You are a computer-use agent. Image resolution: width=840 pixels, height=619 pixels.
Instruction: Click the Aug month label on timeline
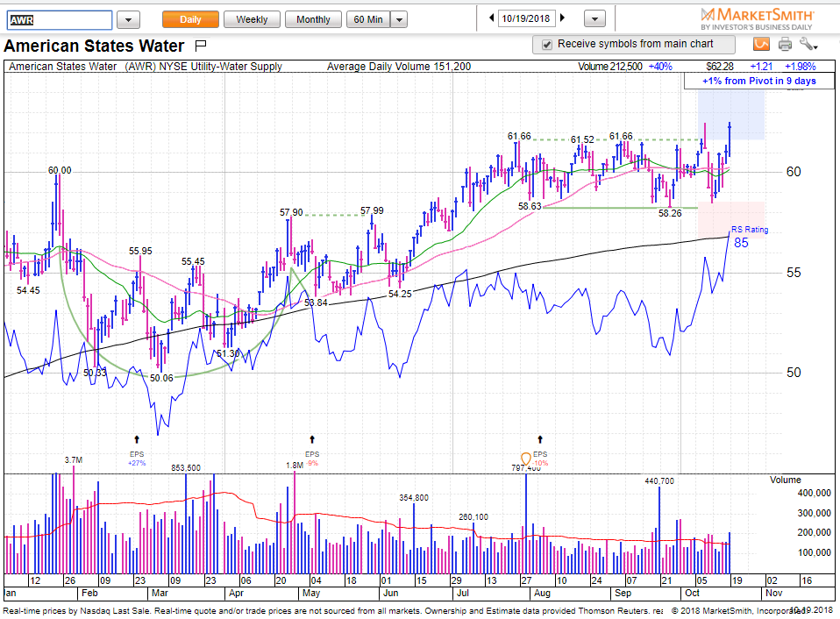click(x=542, y=593)
